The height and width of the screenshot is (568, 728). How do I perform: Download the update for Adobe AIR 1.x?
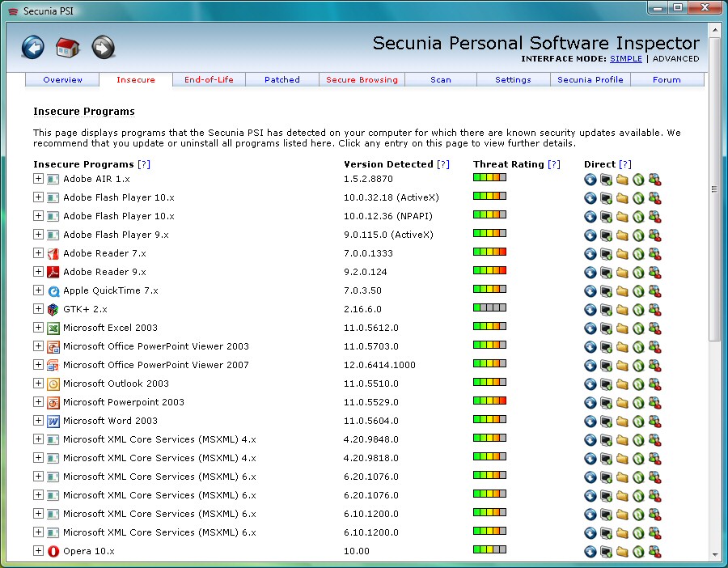pyautogui.click(x=590, y=180)
